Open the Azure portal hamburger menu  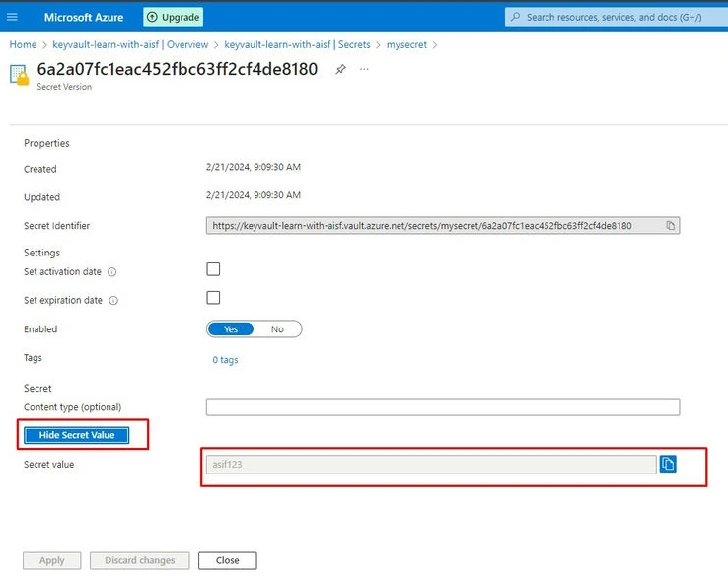[12, 17]
